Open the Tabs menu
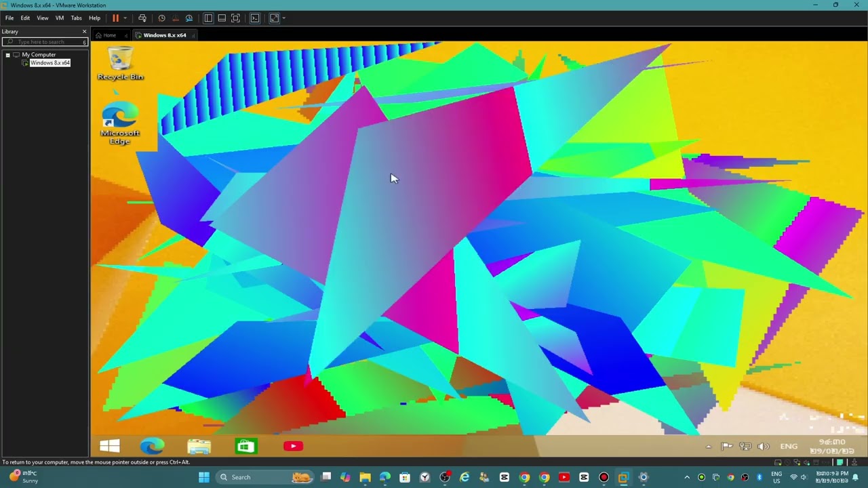The height and width of the screenshot is (488, 868). pyautogui.click(x=77, y=18)
